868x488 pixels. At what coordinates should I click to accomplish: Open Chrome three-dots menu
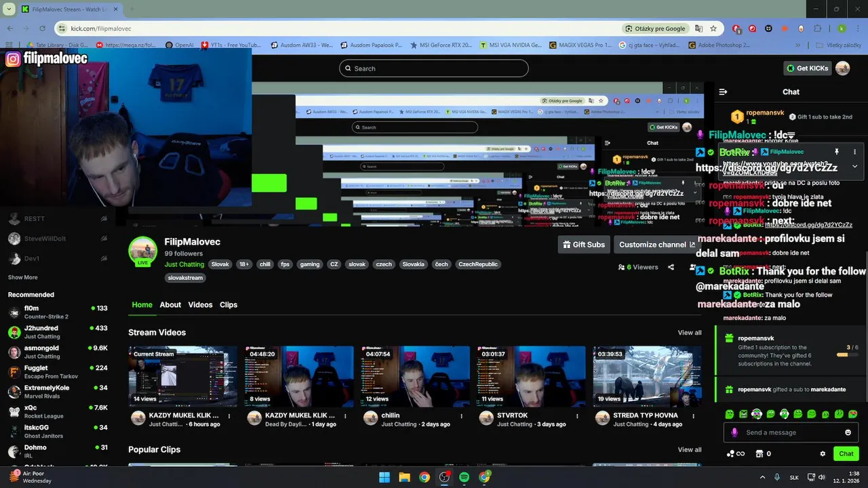click(x=857, y=28)
